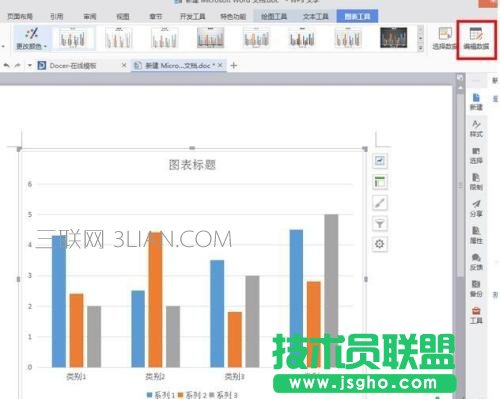Open 工具 toolbox in the sidebar

476,315
